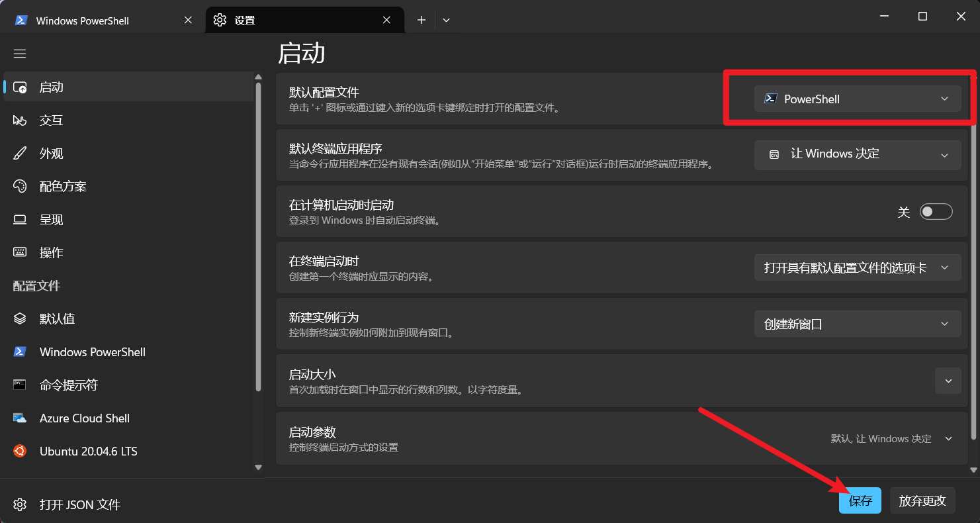Click the 默认值 layers icon
This screenshot has width=980, height=523.
click(20, 319)
